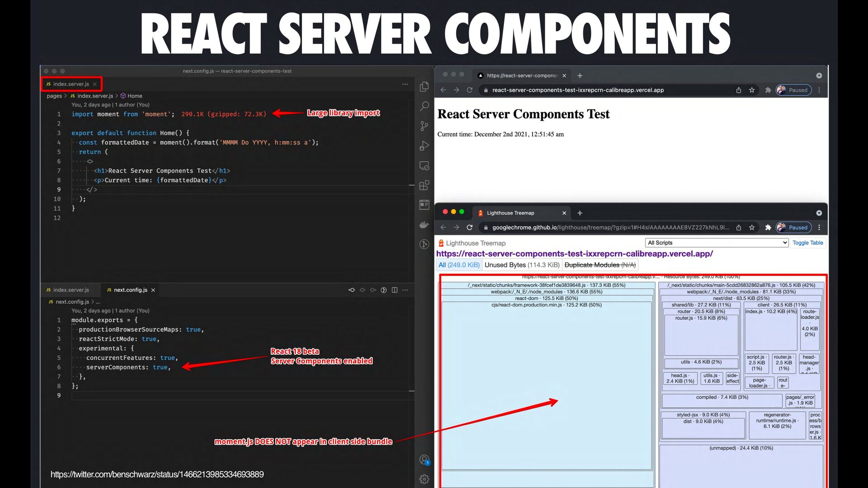Image resolution: width=868 pixels, height=488 pixels.
Task: Expand the ellipsis breadcrumb after next.config.js
Action: pos(98,302)
